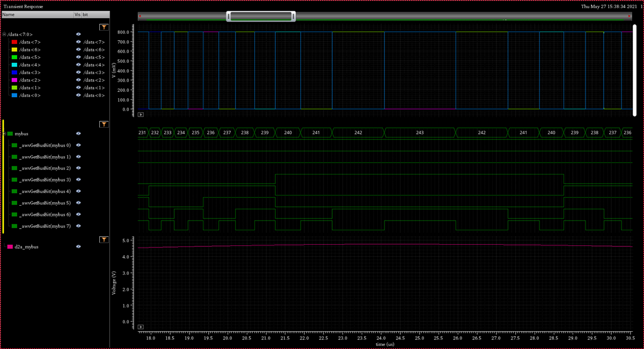Click the small play icon under the 0.0 mV axis

point(141,114)
